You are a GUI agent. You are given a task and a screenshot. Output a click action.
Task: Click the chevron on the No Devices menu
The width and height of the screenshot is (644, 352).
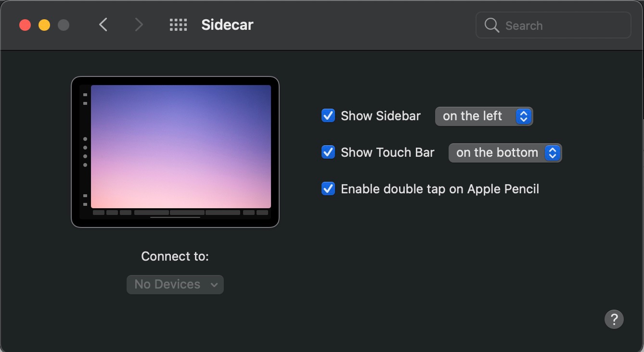pyautogui.click(x=214, y=284)
